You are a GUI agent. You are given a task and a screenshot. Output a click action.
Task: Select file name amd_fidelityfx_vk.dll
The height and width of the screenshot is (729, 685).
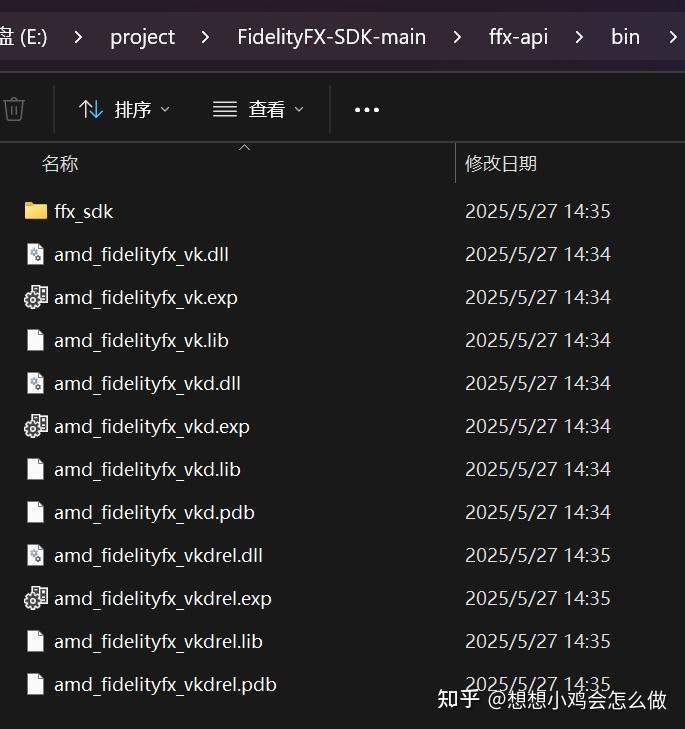(x=141, y=255)
